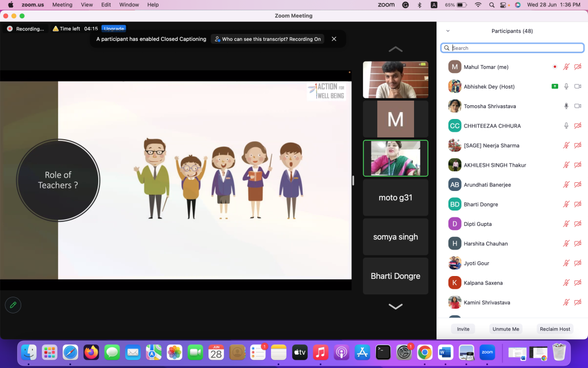This screenshot has width=588, height=368.
Task: Click the recording indicator icon
Action: 10,29
